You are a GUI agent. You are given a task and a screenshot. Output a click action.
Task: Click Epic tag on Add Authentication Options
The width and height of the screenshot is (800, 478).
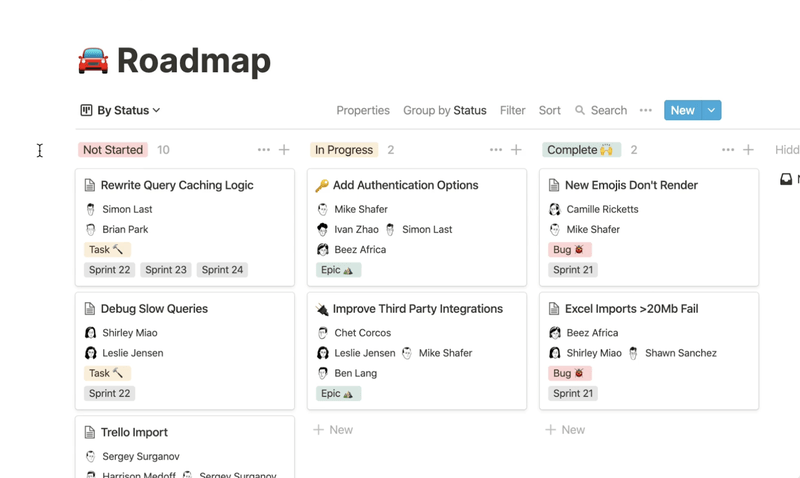(338, 270)
